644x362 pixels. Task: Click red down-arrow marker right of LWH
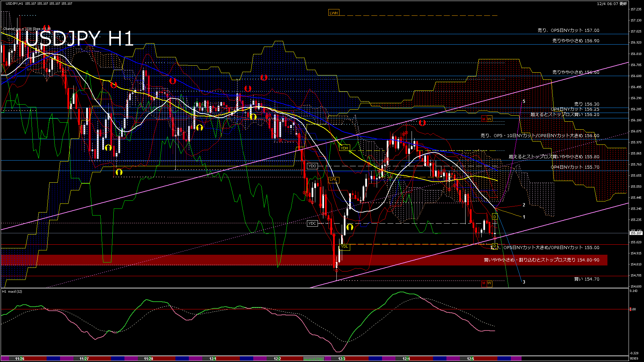422,123
